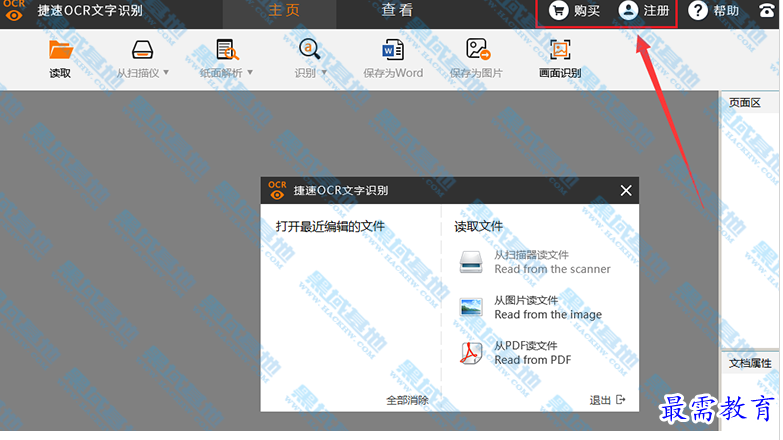Open the 帮助 question mark icon
783x440 pixels.
tap(698, 10)
